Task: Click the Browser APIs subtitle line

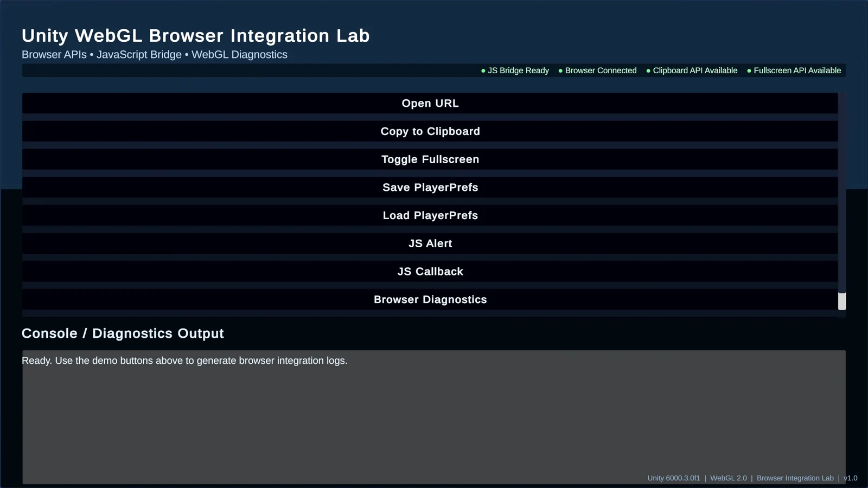Action: pos(155,55)
